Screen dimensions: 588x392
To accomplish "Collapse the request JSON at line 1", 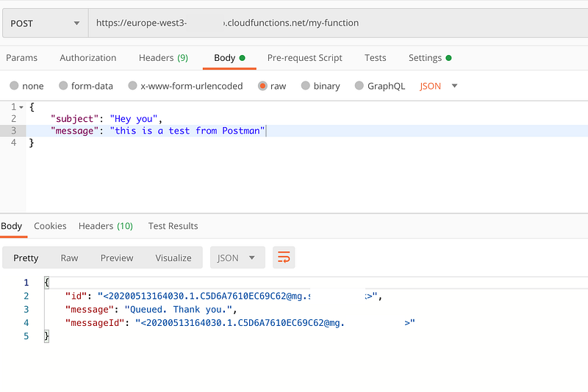I will [x=21, y=107].
